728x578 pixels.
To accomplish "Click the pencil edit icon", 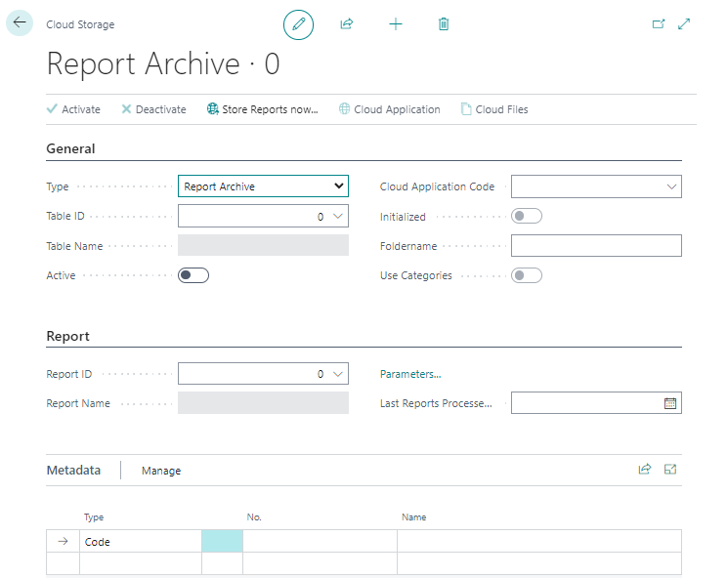I will point(299,24).
